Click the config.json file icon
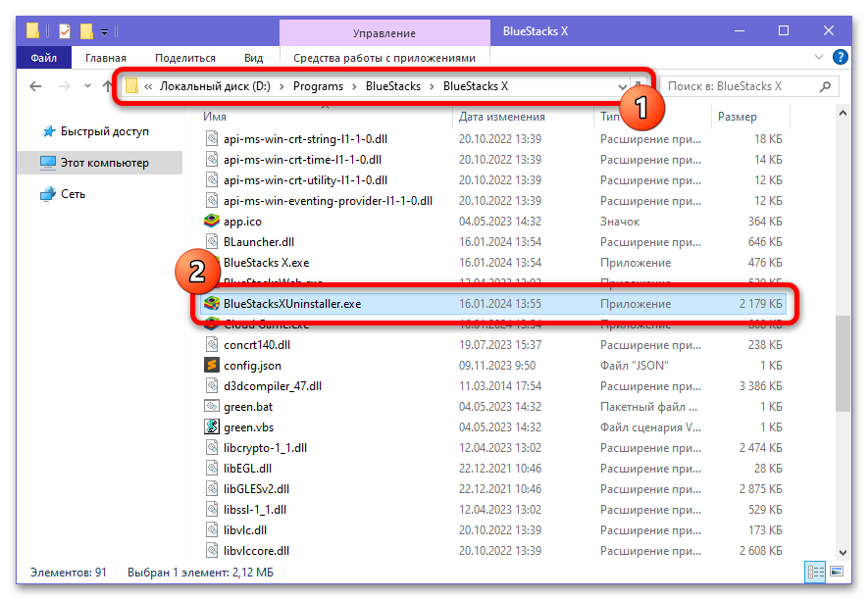868x600 pixels. (212, 366)
